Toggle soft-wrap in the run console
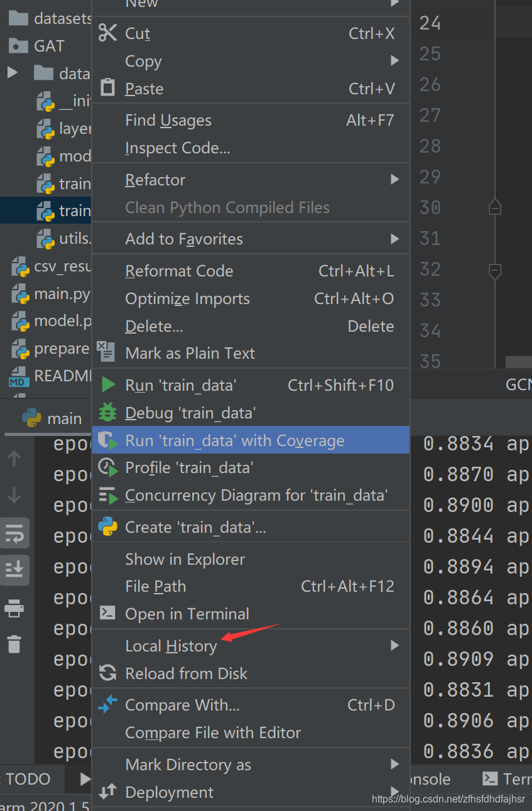Image resolution: width=532 pixels, height=811 pixels. coord(14,534)
